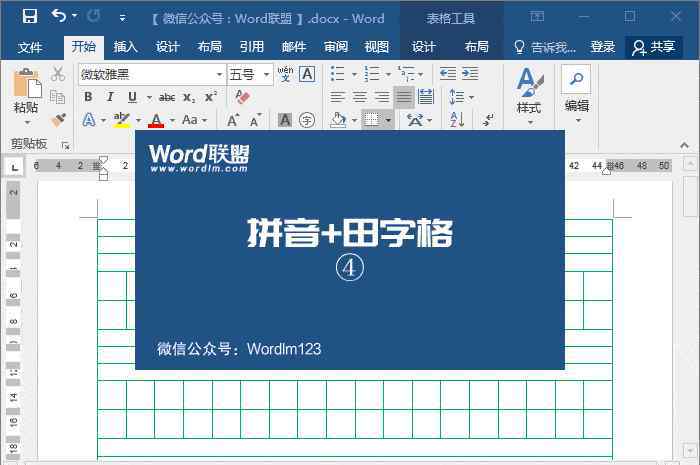Apply yellow text highlight color
Screen dimensions: 700x465
pos(121,120)
